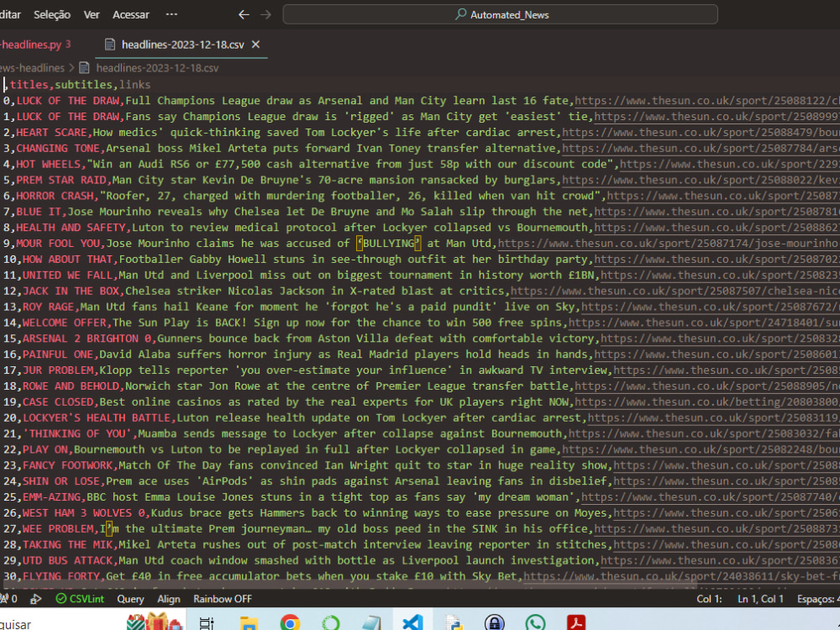This screenshot has height=630, width=840.
Task: Click the CSV file icon on the tab
Action: click(110, 45)
